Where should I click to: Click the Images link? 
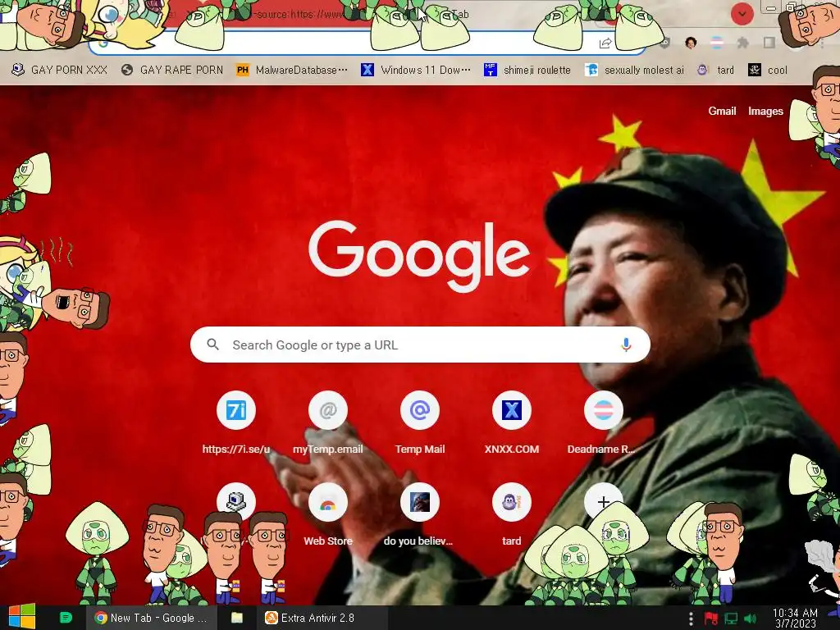(765, 111)
